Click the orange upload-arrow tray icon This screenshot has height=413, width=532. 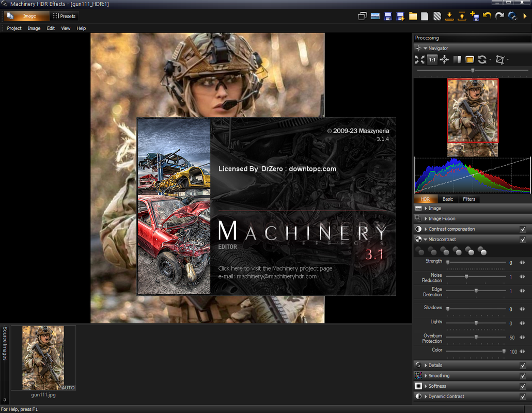tap(462, 16)
